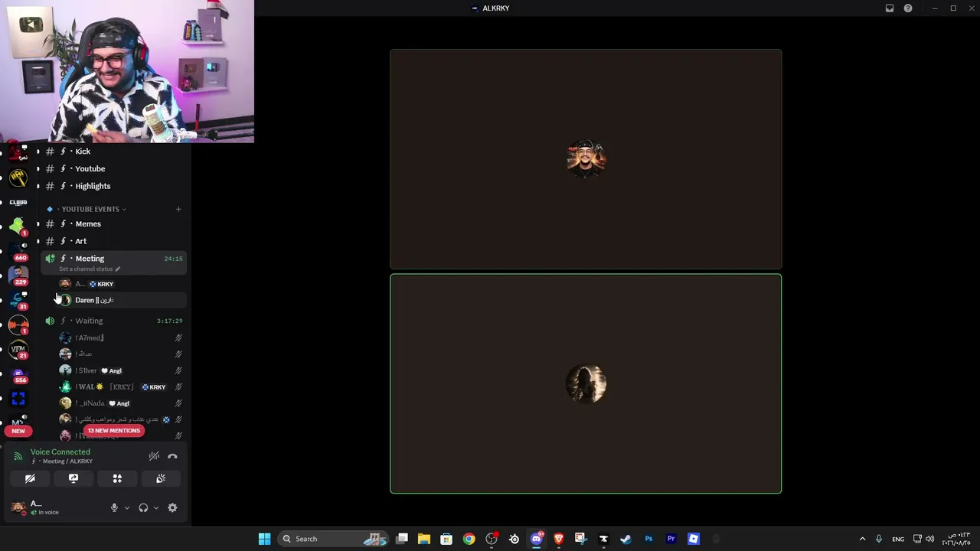
Task: Click the NEW server notifications pill
Action: pyautogui.click(x=18, y=431)
